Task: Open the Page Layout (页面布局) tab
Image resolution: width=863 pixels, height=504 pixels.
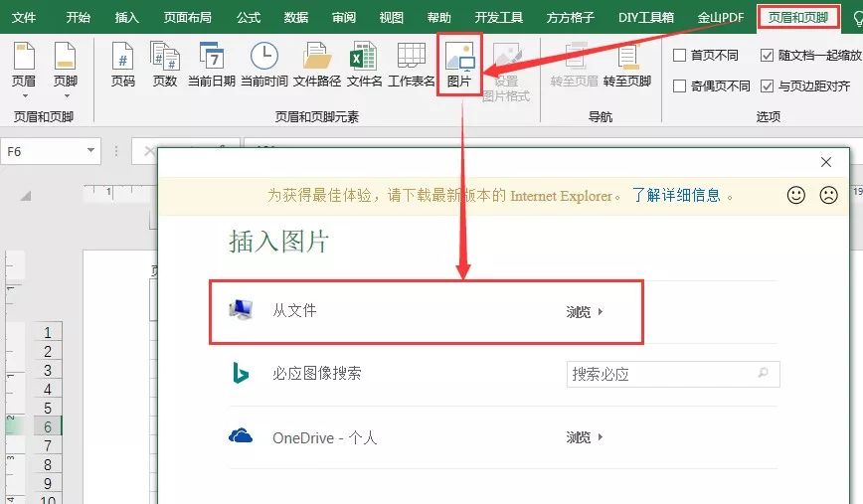Action: [187, 17]
